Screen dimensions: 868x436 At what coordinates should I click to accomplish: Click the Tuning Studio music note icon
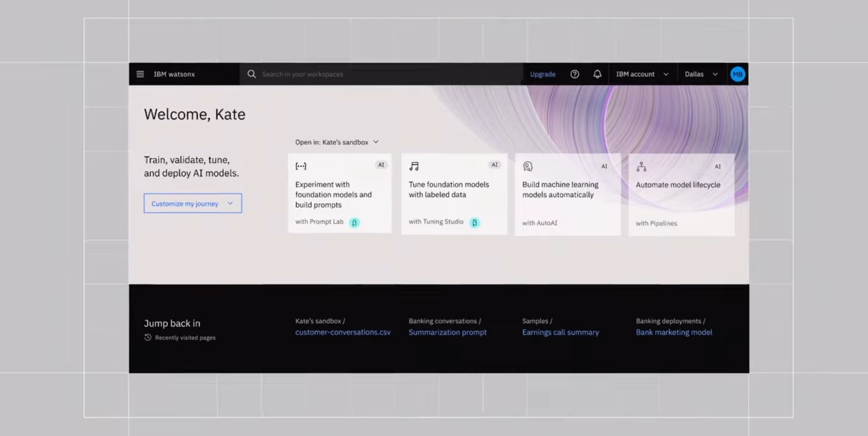click(x=414, y=166)
